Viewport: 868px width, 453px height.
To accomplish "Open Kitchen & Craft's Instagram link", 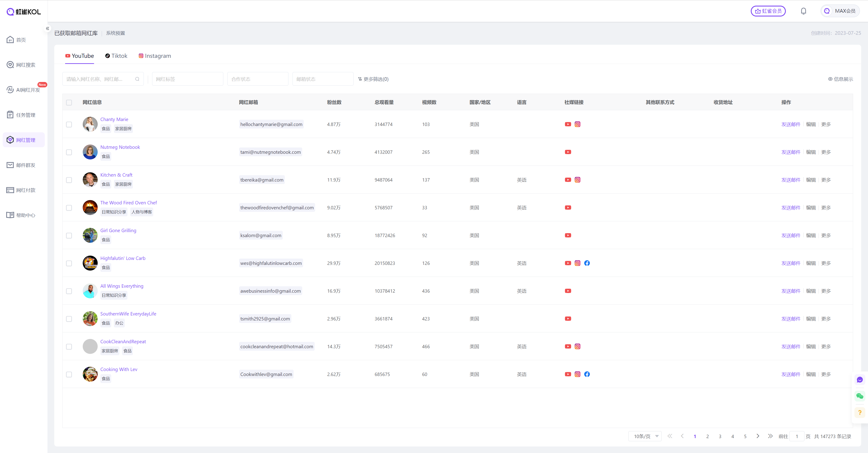I will coord(577,180).
